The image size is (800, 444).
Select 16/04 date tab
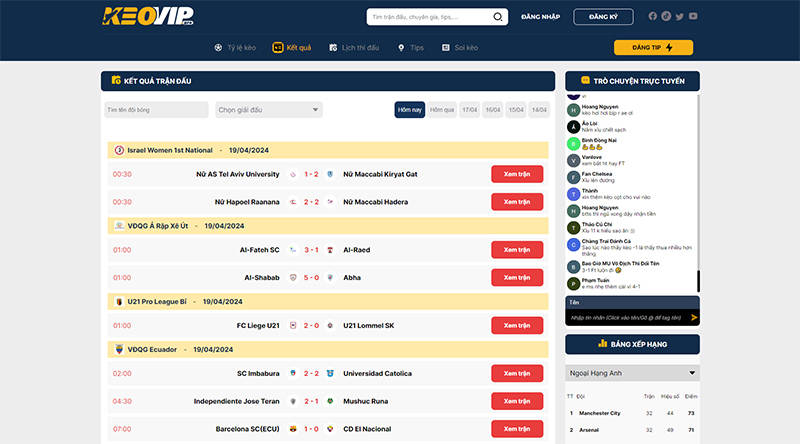click(x=493, y=110)
